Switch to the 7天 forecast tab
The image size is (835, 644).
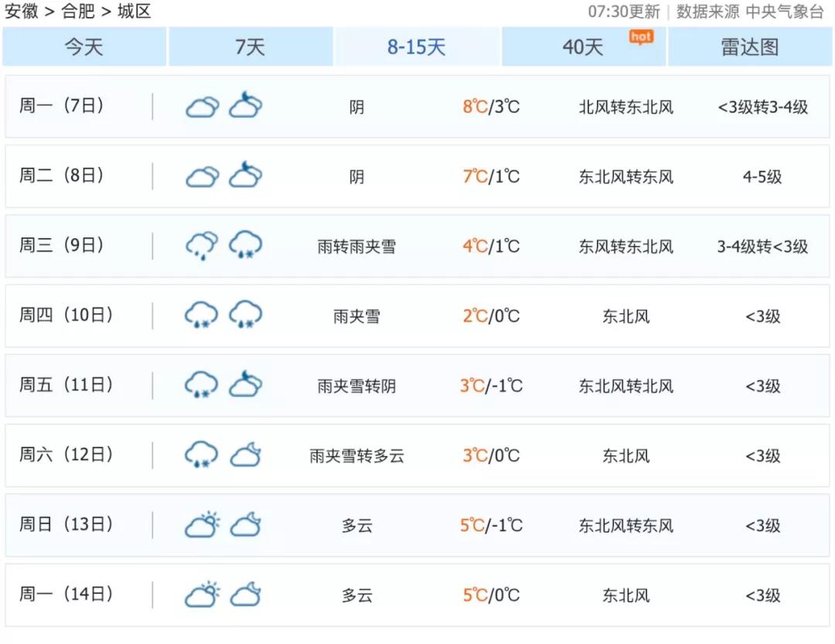click(250, 47)
